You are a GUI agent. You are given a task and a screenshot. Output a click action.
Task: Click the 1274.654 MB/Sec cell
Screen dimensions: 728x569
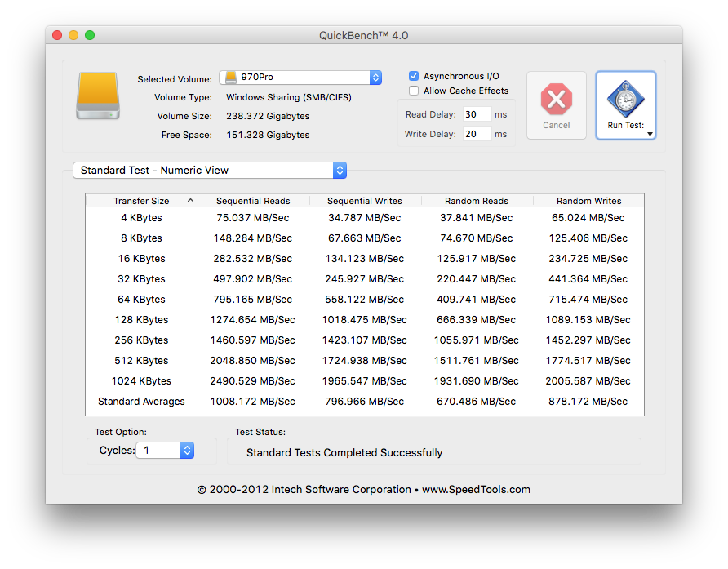tap(253, 319)
